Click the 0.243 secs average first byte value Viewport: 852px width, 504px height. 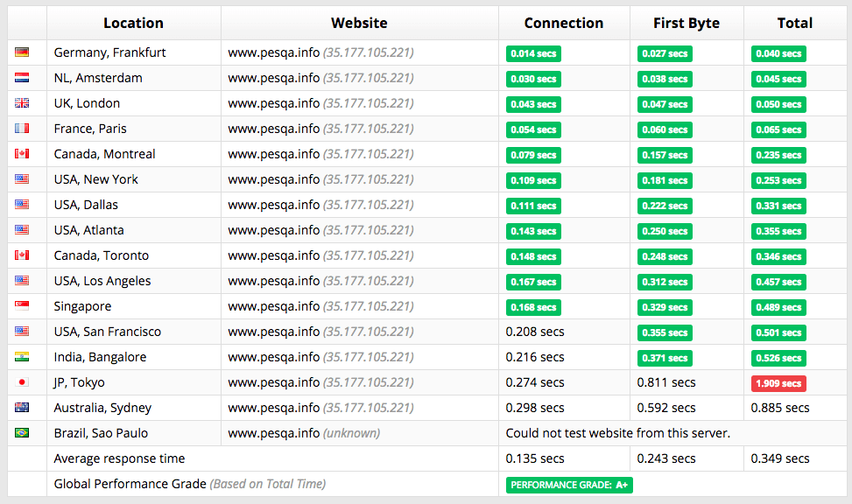(x=666, y=458)
